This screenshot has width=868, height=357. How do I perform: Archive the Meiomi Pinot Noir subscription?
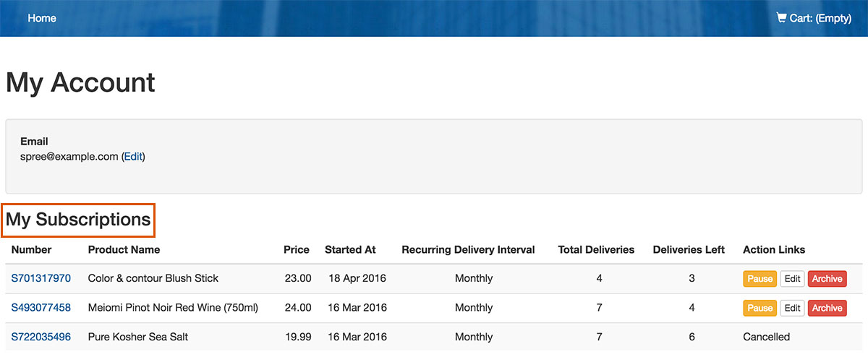point(827,308)
